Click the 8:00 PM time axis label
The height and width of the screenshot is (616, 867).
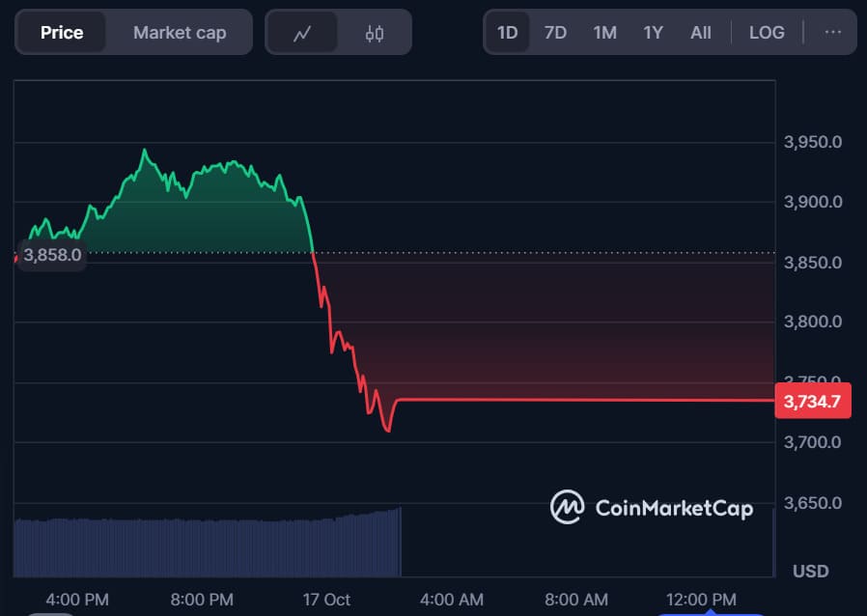pos(202,600)
